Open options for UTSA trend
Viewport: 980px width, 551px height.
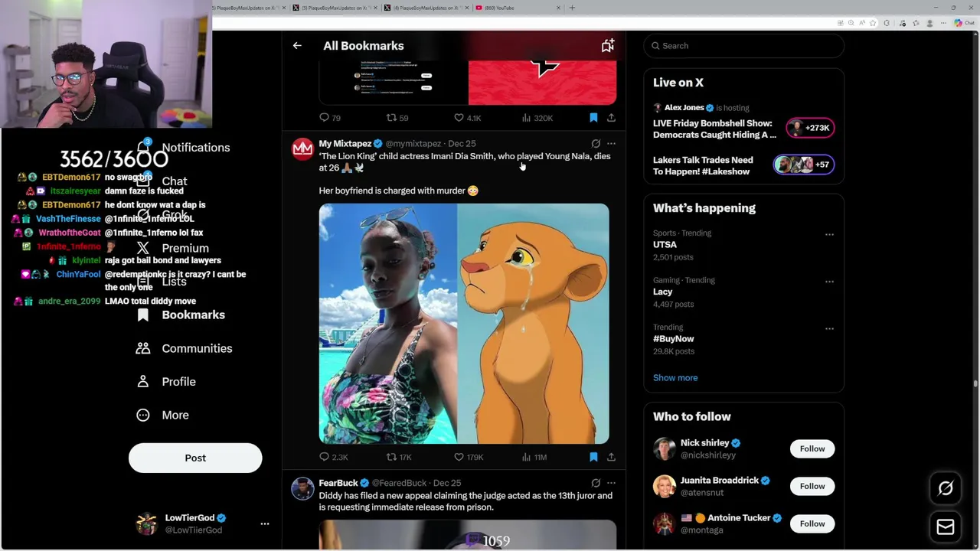(x=829, y=234)
